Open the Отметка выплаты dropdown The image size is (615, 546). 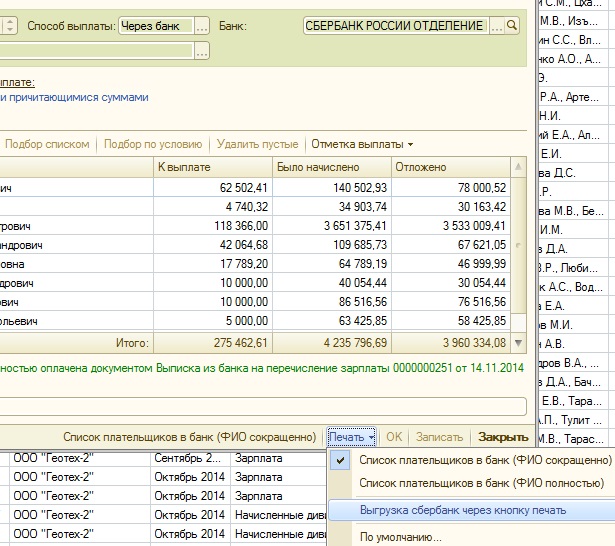(x=361, y=144)
